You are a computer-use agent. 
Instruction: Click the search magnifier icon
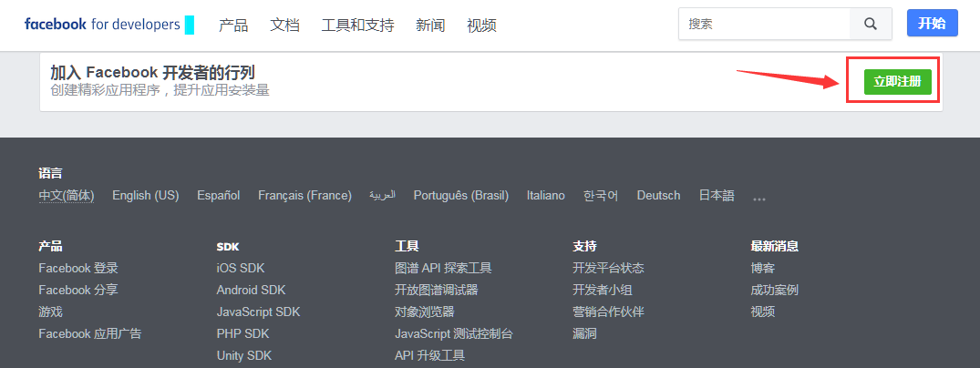tap(871, 25)
